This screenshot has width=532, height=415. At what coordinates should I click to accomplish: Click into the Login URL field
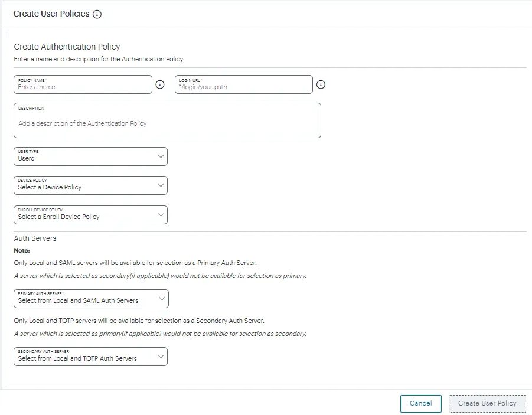point(244,84)
